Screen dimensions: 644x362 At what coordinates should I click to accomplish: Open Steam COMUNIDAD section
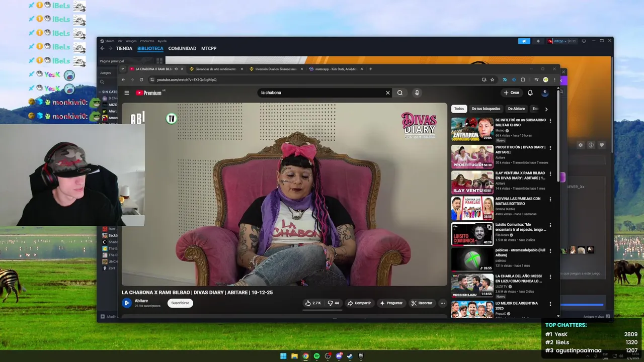click(x=182, y=49)
